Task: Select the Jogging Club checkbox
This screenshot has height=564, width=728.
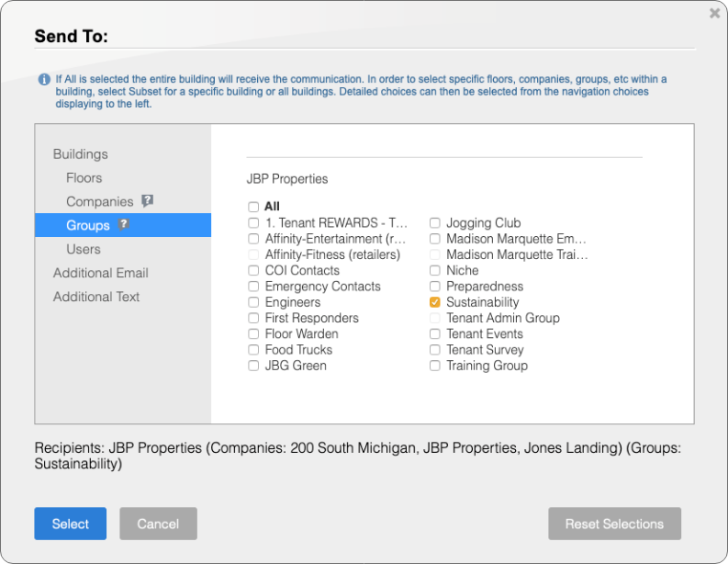Action: 435,223
